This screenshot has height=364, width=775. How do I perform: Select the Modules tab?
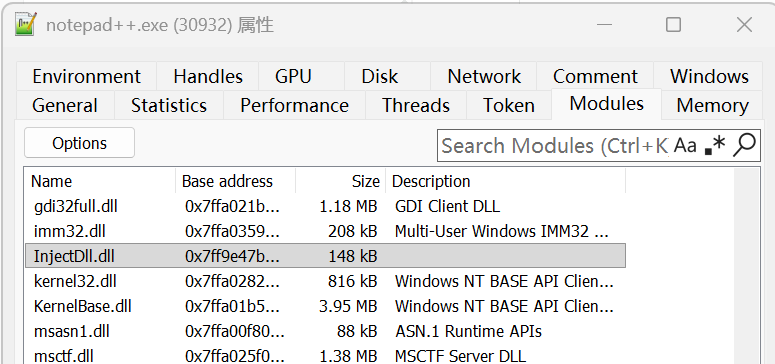pyautogui.click(x=606, y=104)
